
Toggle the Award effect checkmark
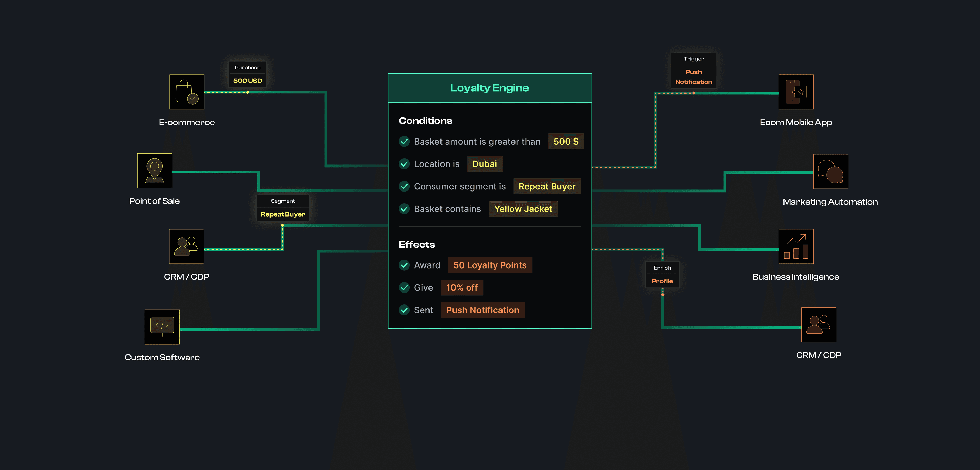pos(404,265)
